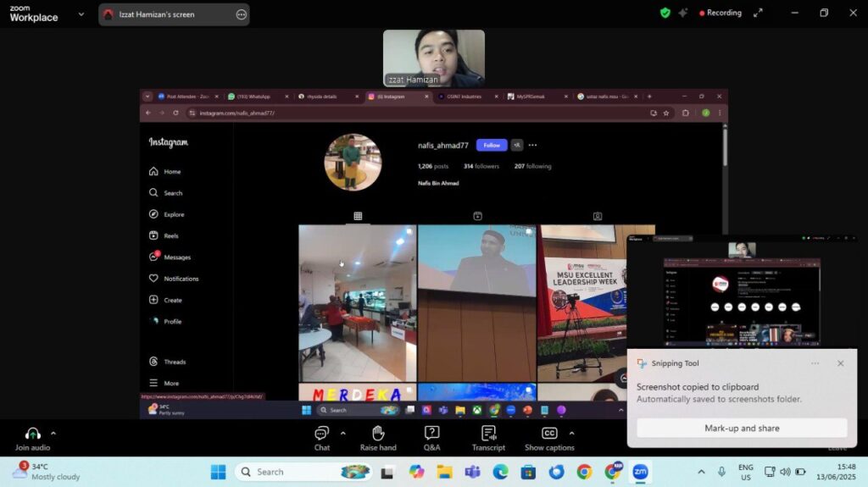This screenshot has width=868, height=487.
Task: Open the Zoom Chat panel
Action: point(321,440)
